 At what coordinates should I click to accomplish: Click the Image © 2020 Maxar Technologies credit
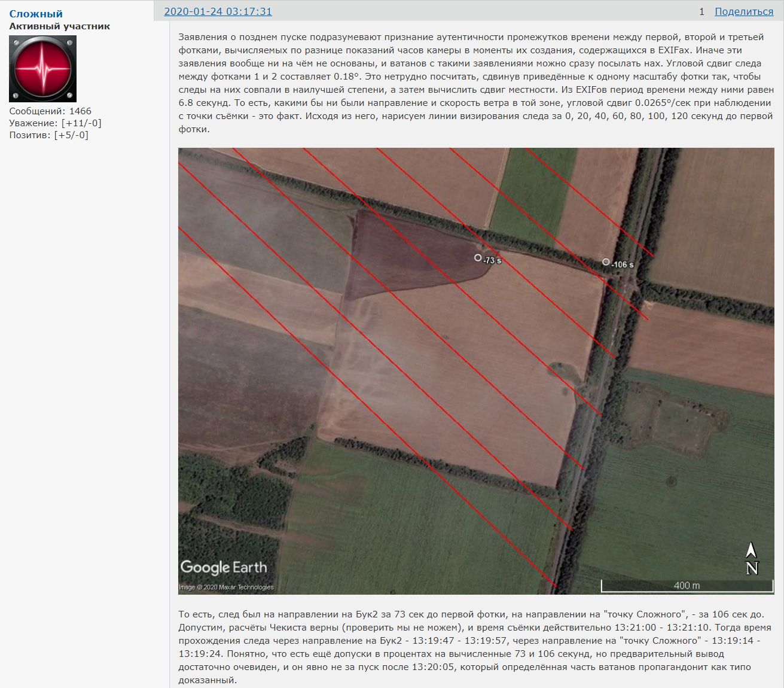[x=226, y=587]
